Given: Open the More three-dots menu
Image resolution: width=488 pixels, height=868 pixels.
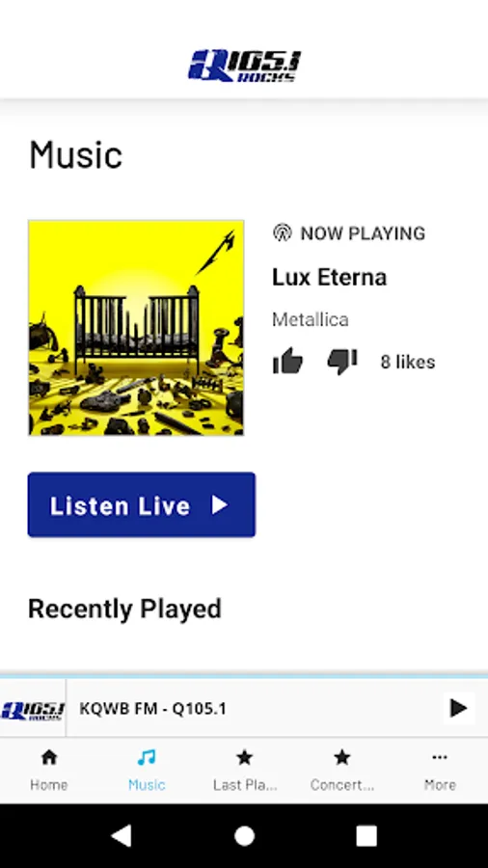Looking at the screenshot, I should pyautogui.click(x=440, y=757).
